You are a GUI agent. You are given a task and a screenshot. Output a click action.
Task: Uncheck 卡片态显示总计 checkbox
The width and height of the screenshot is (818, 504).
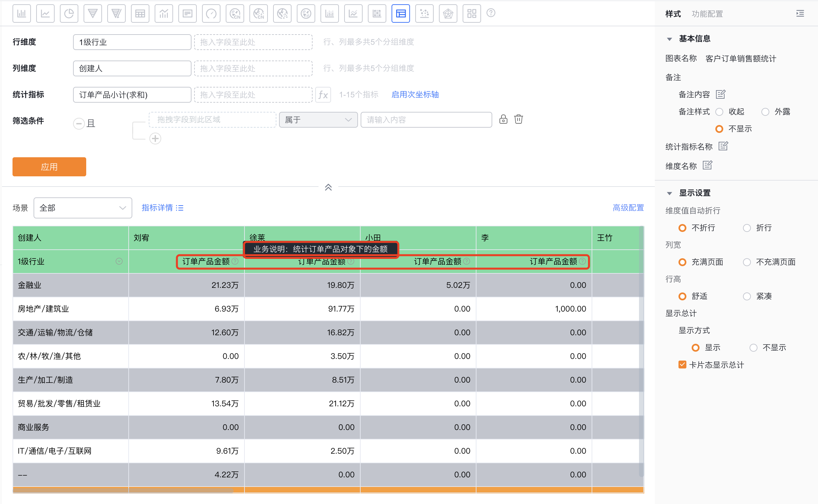682,365
